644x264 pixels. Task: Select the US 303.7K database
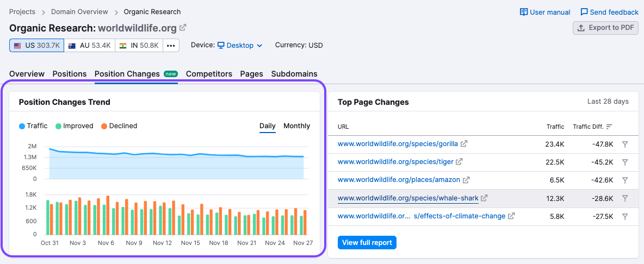pos(36,46)
